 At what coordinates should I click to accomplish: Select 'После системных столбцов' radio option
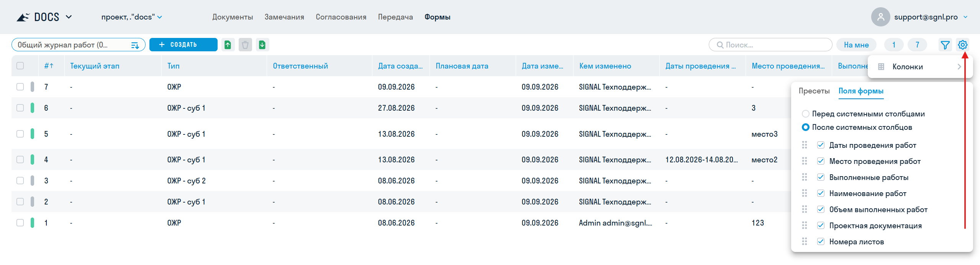(x=806, y=127)
